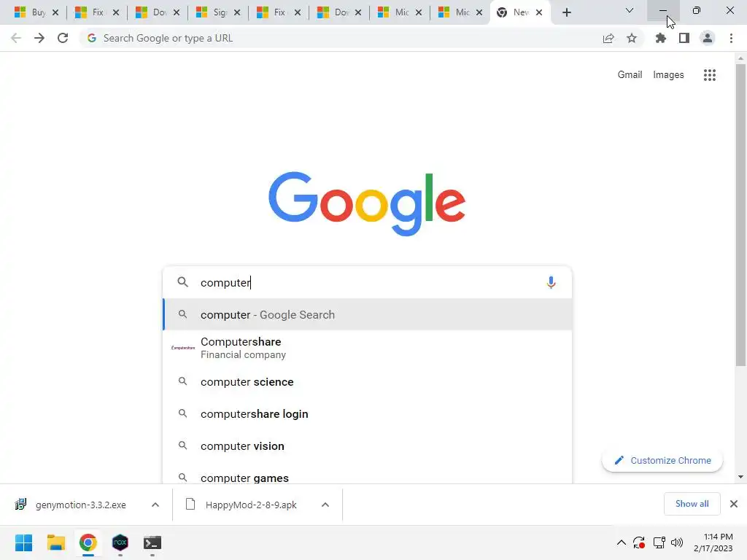Open a new tab with the plus button
The height and width of the screenshot is (560, 747).
pos(566,12)
